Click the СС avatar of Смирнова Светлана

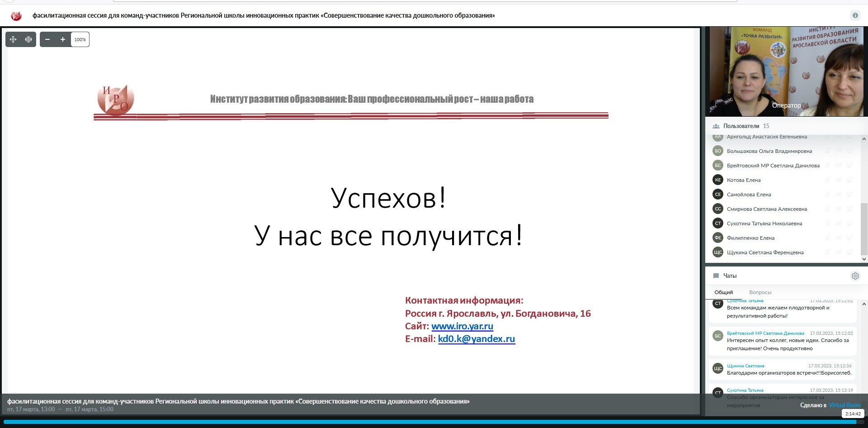[x=718, y=209]
